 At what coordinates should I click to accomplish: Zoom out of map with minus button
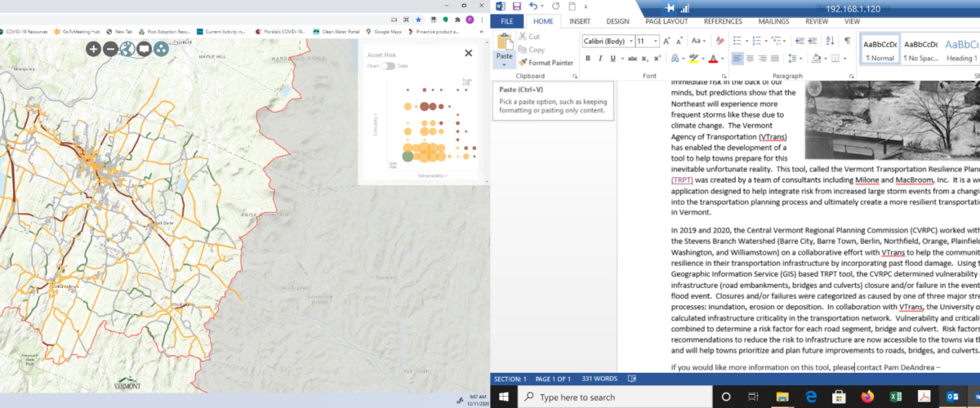point(110,49)
